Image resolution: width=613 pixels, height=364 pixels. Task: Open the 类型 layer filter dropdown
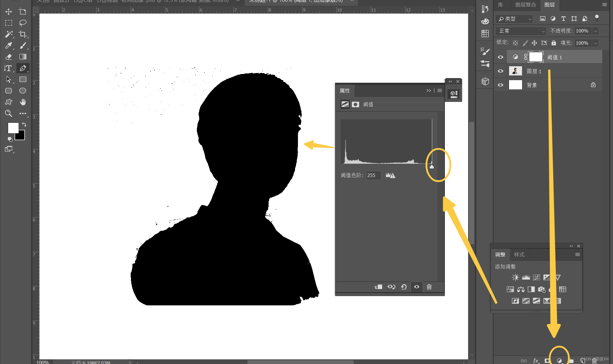point(515,19)
